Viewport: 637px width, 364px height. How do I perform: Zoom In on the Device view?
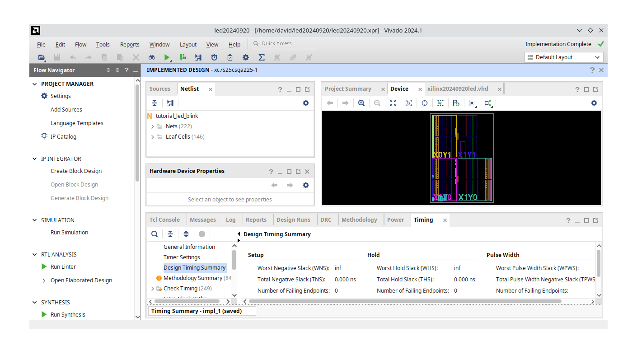coord(361,103)
